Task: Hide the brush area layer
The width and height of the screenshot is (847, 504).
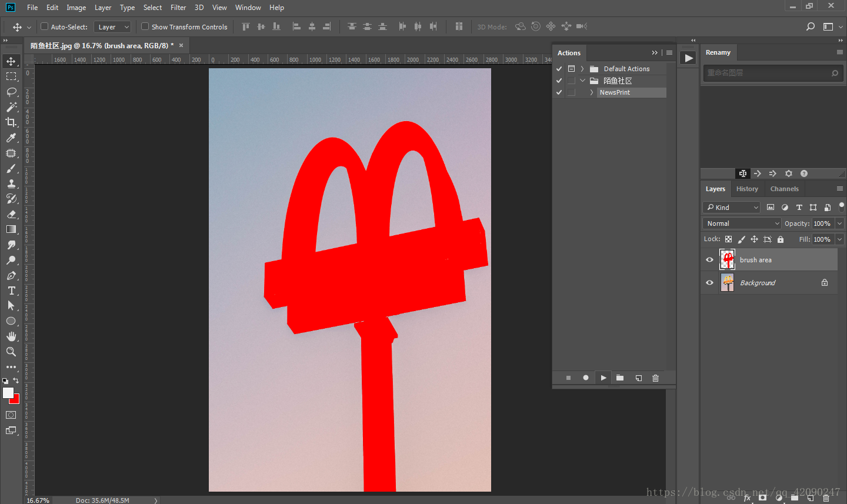Action: tap(709, 259)
